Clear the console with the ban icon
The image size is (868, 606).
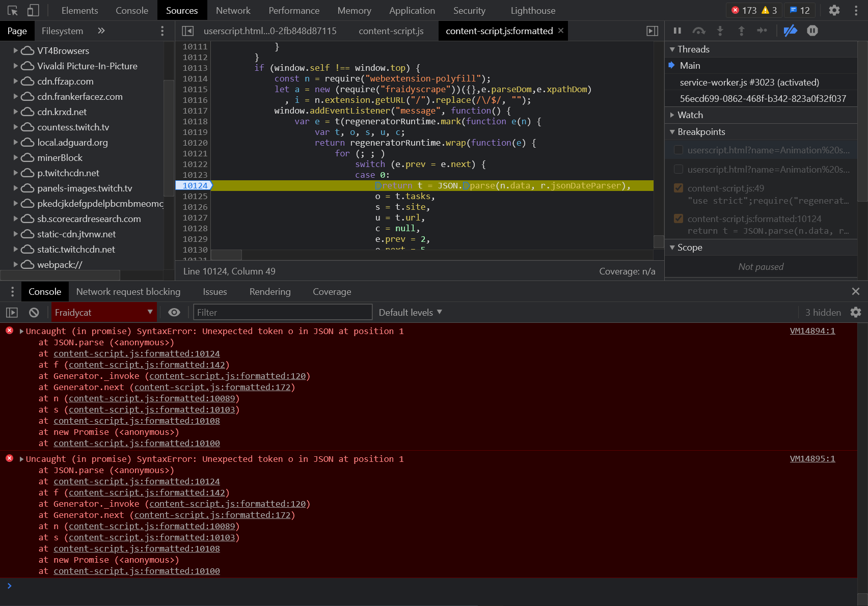coord(34,313)
